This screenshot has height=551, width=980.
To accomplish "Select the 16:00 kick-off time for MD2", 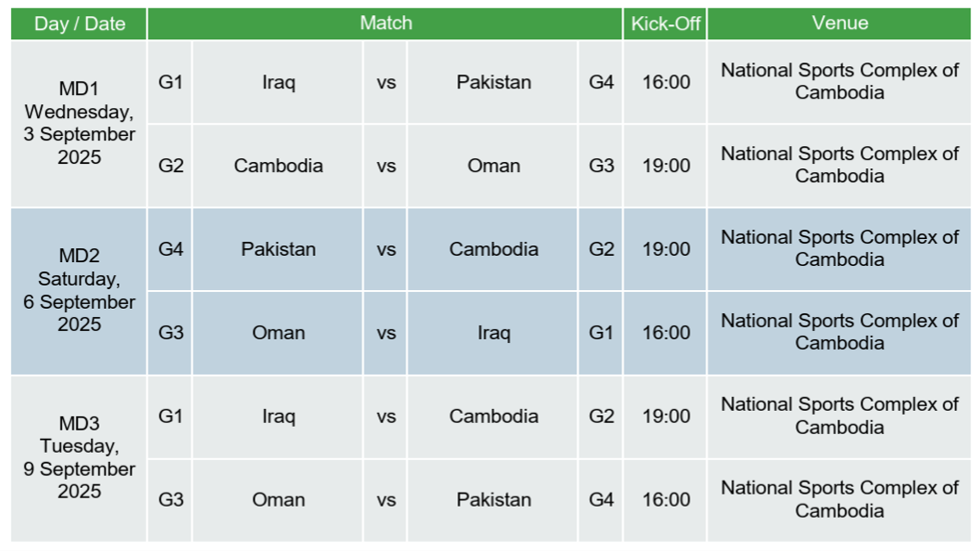I will 666,333.
